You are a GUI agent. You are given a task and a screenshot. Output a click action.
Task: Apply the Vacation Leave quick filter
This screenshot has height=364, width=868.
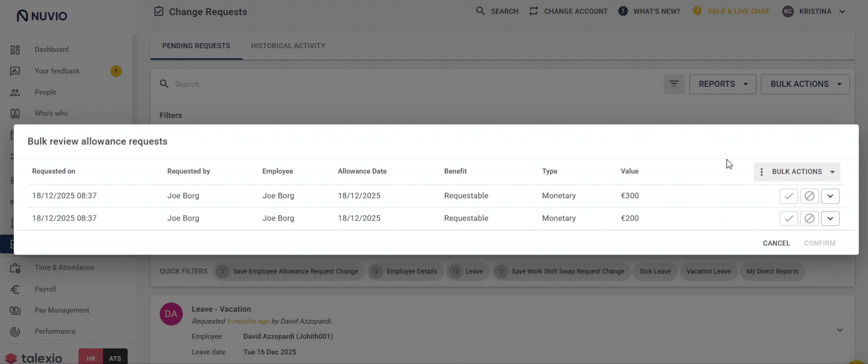click(708, 272)
